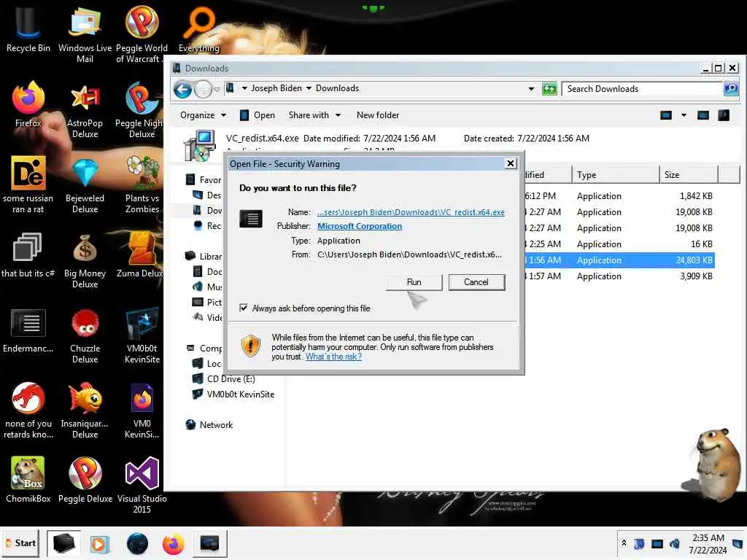This screenshot has height=560, width=747.
Task: Open Windows Live Mail desktop icon
Action: [85, 34]
